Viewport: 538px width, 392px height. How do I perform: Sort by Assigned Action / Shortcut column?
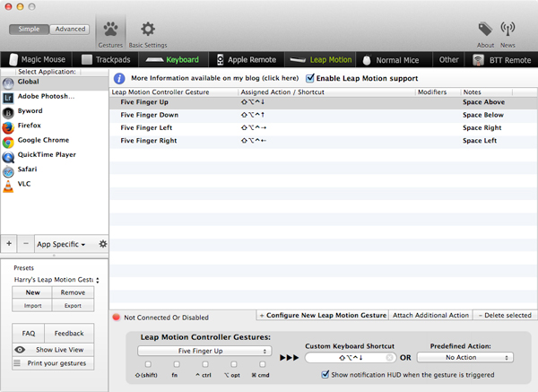pos(327,92)
